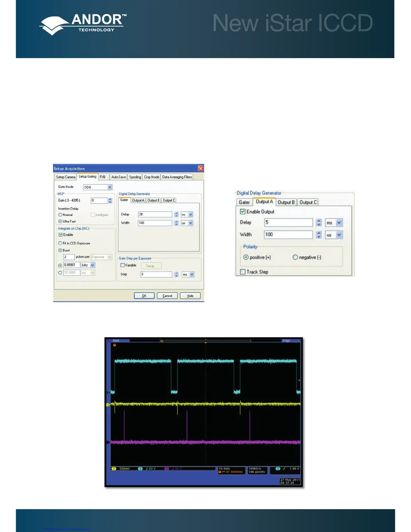Click the Output A Delay 5 stepper

coord(319,223)
